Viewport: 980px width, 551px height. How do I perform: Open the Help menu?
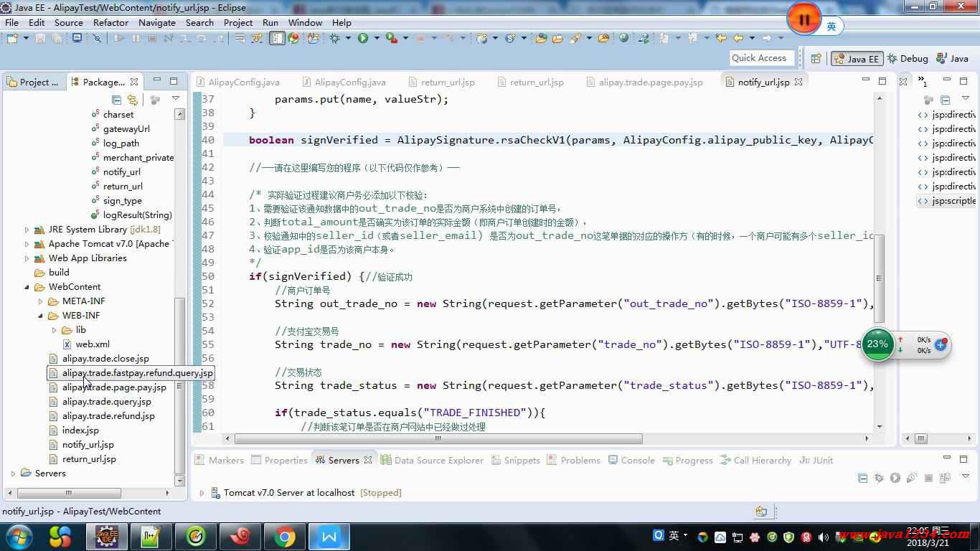(x=341, y=22)
